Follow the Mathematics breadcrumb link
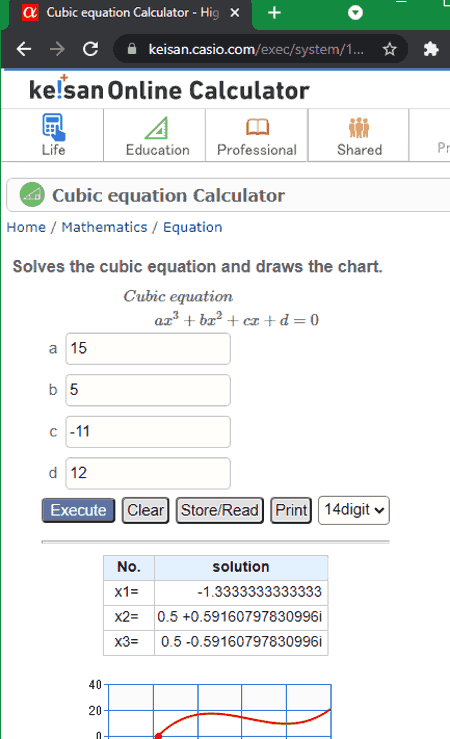This screenshot has height=739, width=450. pyautogui.click(x=104, y=227)
